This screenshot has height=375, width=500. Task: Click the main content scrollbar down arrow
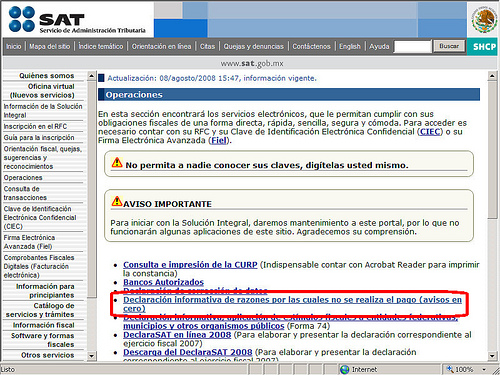coord(492,356)
